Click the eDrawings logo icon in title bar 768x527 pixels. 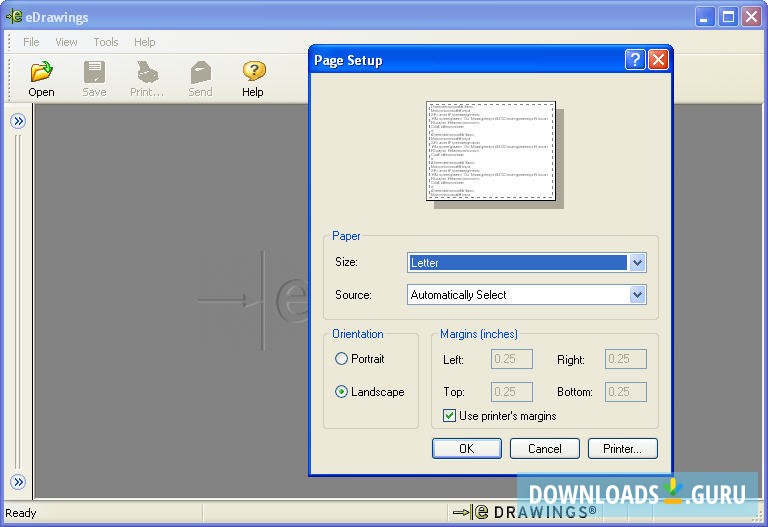coord(14,17)
